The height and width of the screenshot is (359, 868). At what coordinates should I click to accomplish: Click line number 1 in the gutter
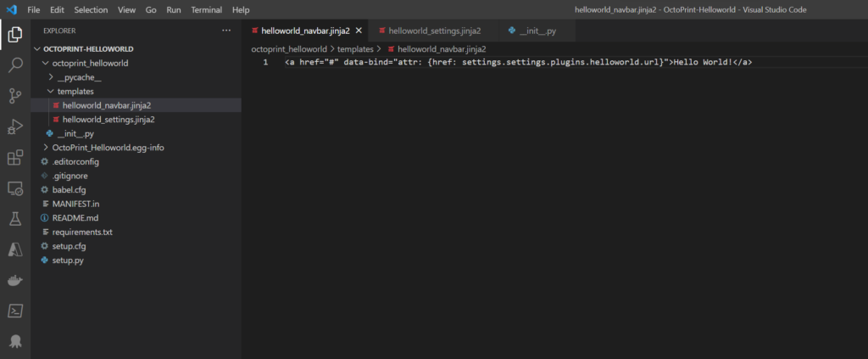265,62
